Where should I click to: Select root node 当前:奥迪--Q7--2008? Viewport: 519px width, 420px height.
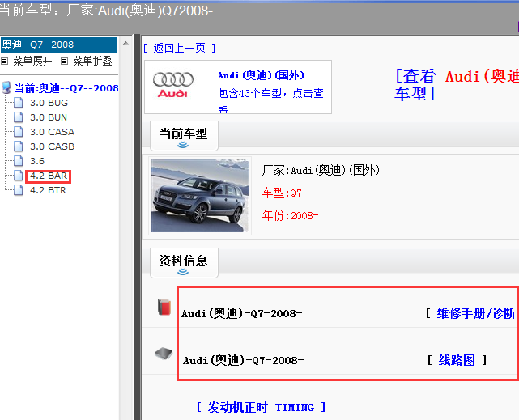(66, 88)
